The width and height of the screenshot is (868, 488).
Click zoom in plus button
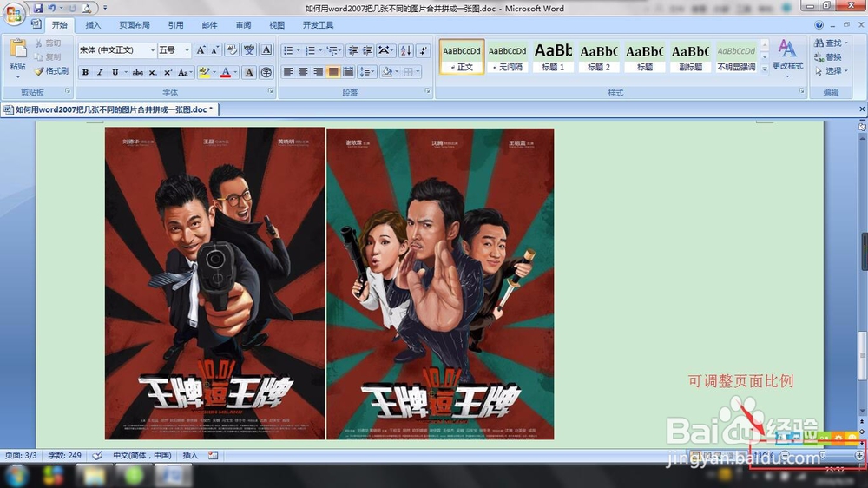point(859,455)
